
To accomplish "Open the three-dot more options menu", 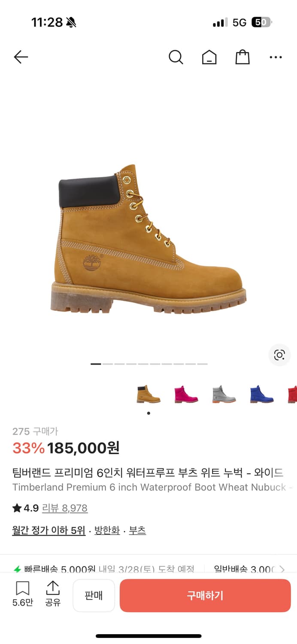I will (276, 57).
